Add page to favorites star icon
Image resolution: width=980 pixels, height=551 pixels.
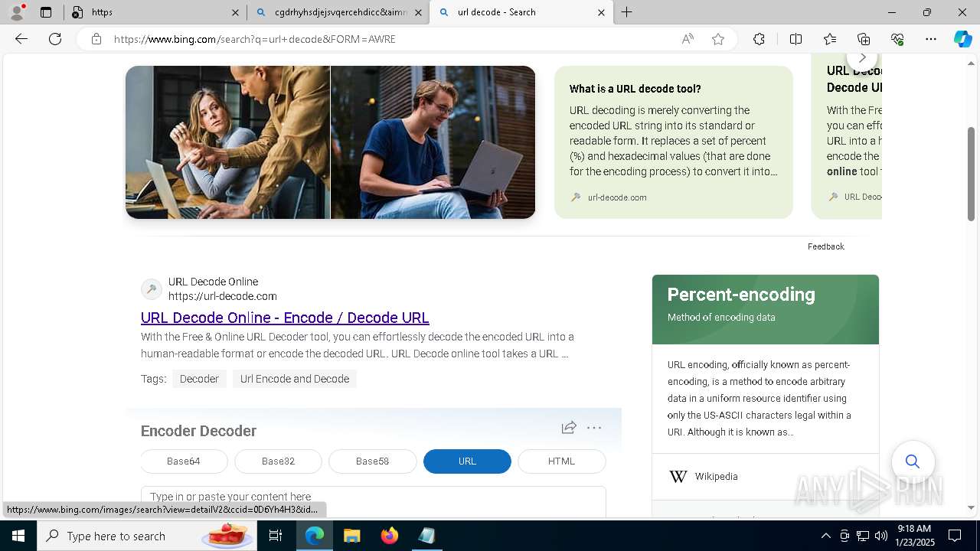tap(718, 39)
